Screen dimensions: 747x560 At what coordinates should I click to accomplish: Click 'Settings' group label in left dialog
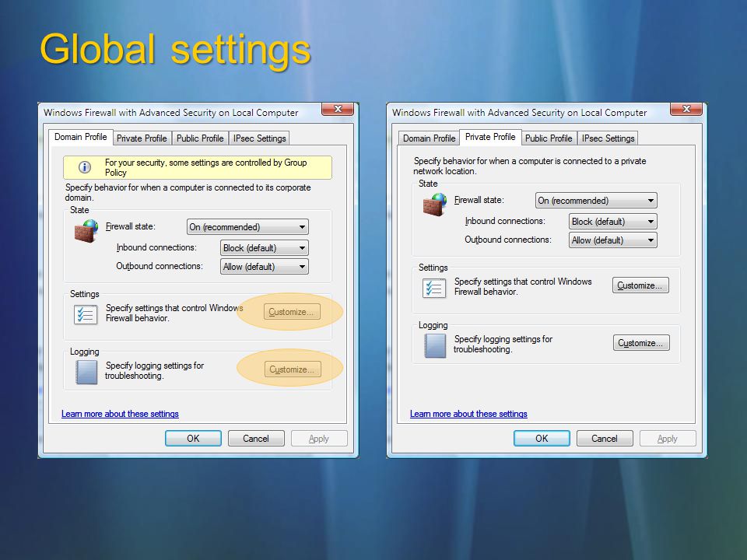click(85, 294)
